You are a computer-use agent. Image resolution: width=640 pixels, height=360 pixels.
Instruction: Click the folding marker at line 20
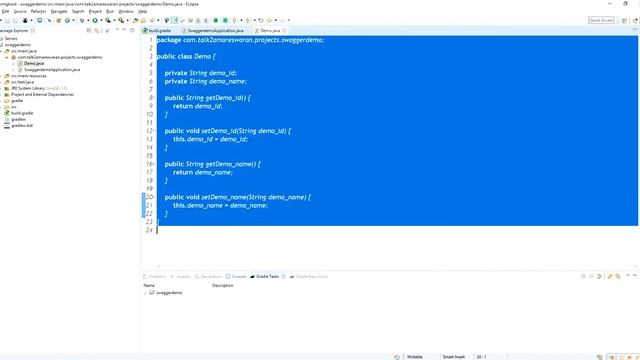point(153,197)
